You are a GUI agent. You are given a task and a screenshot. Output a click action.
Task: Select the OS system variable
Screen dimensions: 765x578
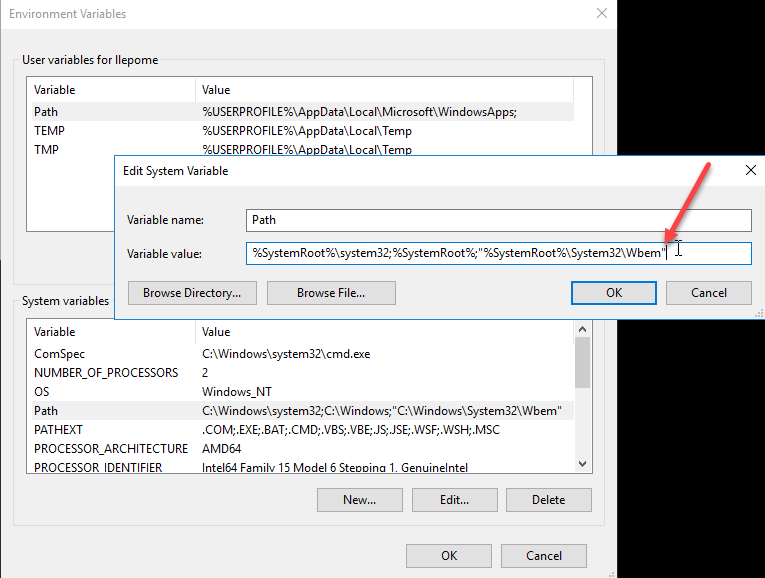(x=302, y=392)
